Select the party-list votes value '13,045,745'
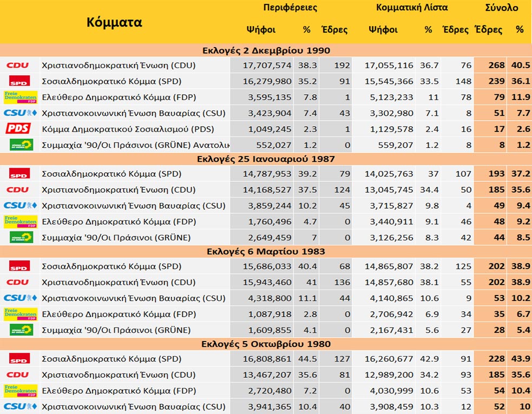Image resolution: width=532 pixels, height=414 pixels. [389, 190]
